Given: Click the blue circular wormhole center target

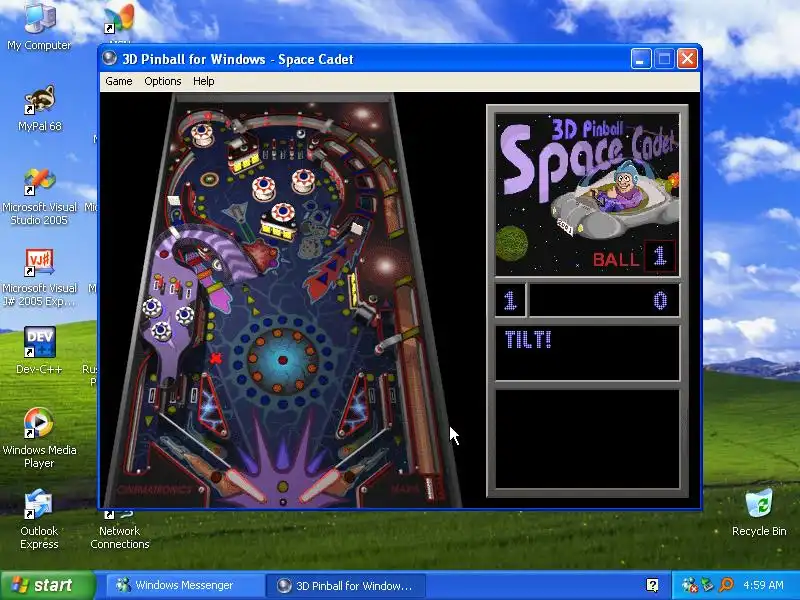Looking at the screenshot, I should pos(282,359).
